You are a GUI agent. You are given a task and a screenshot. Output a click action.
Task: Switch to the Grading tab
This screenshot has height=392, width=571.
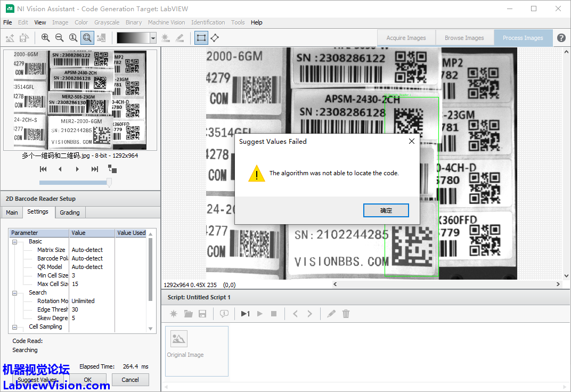[x=69, y=213]
